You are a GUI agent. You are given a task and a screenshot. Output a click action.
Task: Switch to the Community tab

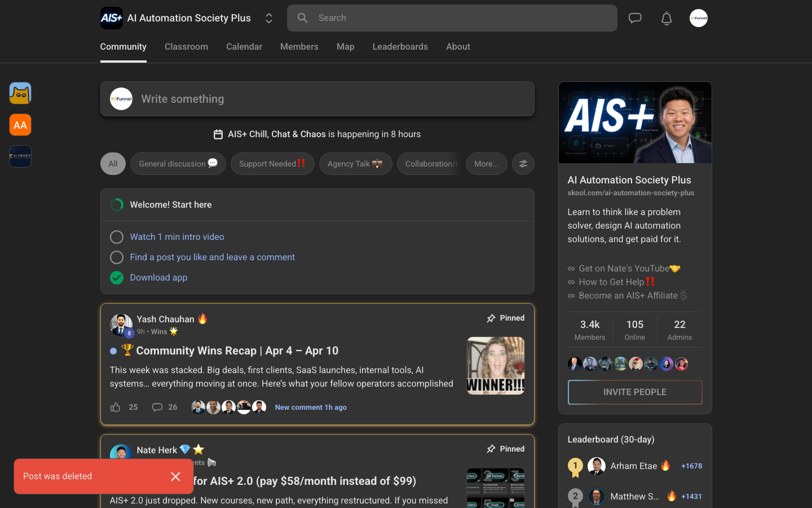[x=123, y=47]
